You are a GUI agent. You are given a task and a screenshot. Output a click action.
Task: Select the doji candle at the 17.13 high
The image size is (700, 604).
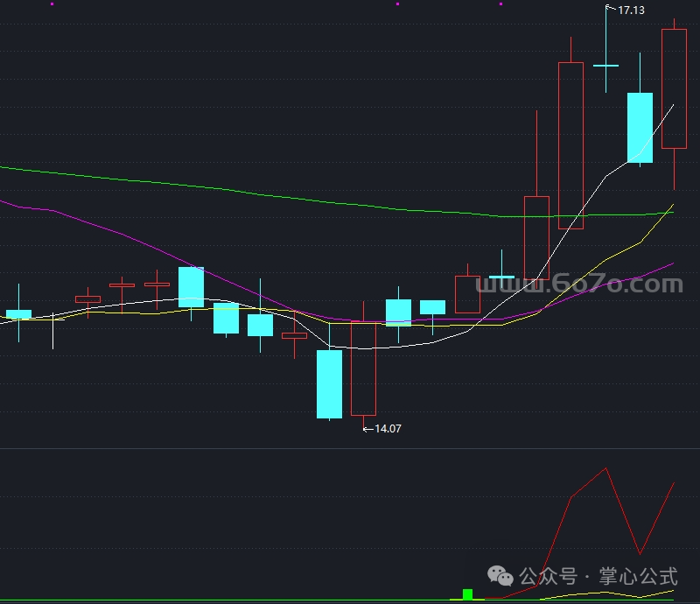tap(605, 65)
